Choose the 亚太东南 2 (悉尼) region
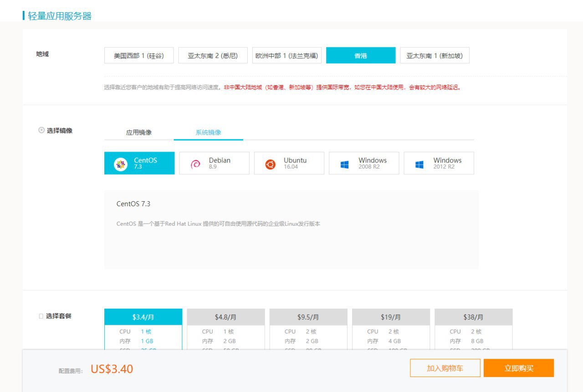Image resolution: width=583 pixels, height=392 pixels. 213,56
